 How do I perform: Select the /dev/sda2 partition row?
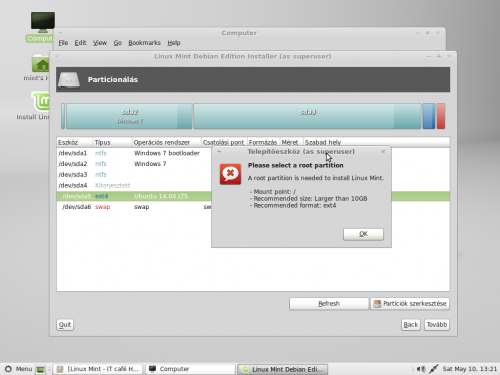click(x=134, y=164)
